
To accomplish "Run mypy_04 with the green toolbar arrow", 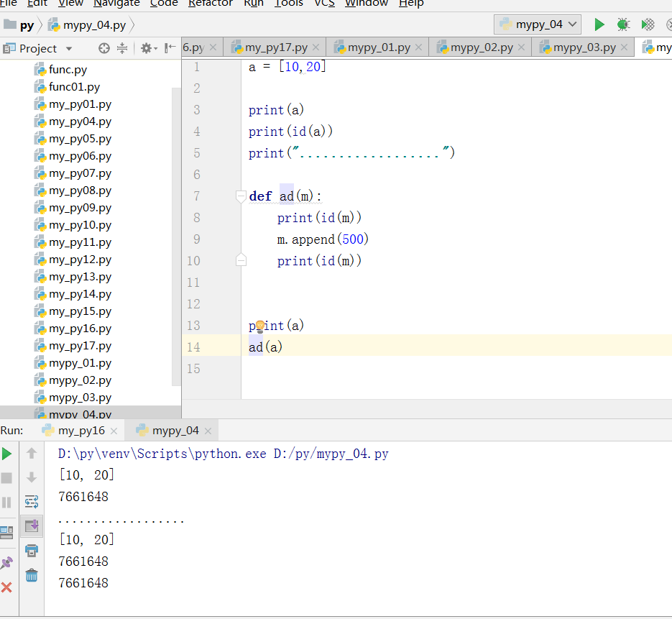I will pos(599,24).
